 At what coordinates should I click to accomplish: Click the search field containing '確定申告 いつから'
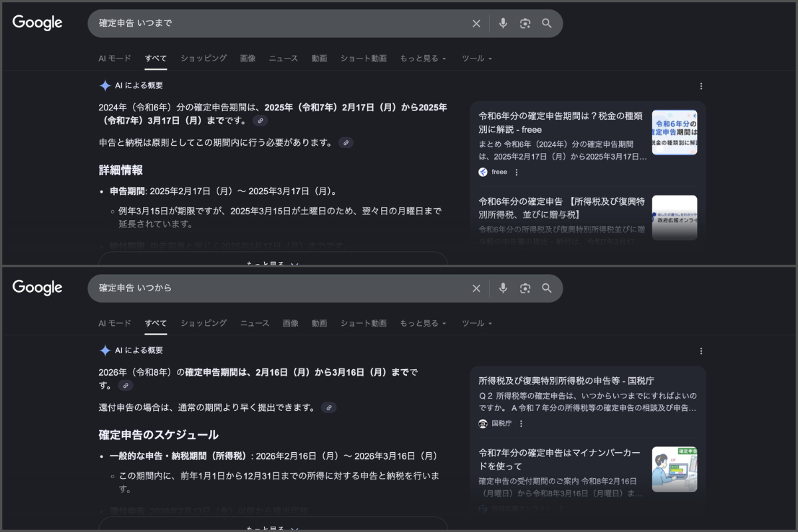coord(279,288)
